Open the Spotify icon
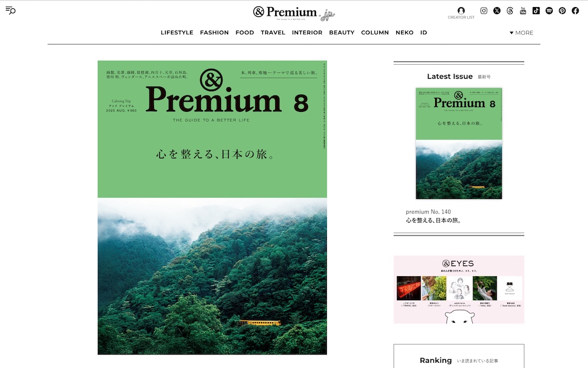 coord(549,11)
